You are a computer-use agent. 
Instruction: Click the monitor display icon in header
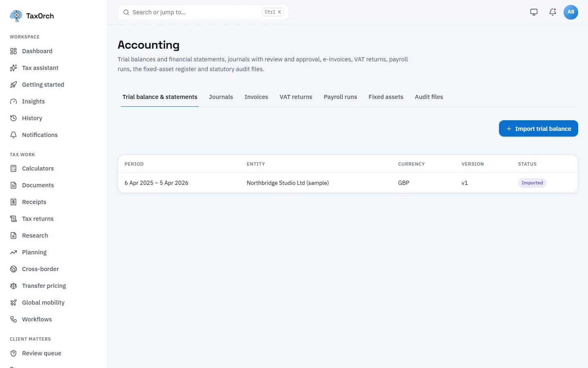coord(534,12)
